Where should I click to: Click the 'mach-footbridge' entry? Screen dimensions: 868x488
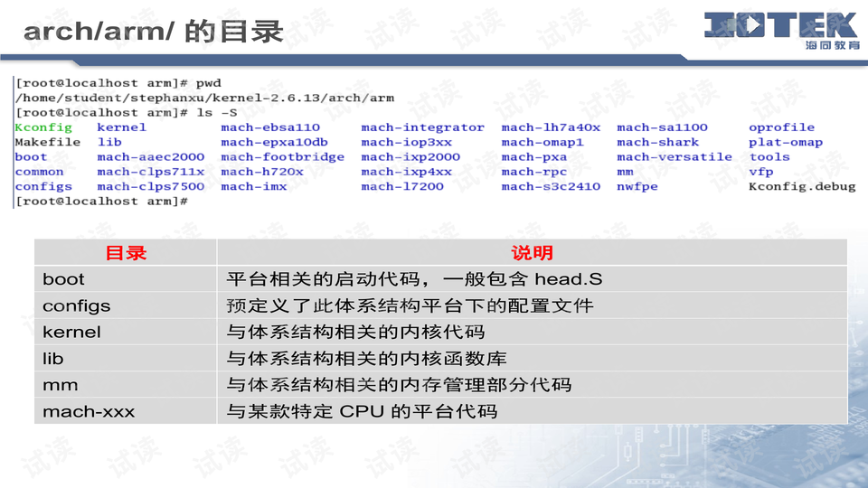coord(282,157)
